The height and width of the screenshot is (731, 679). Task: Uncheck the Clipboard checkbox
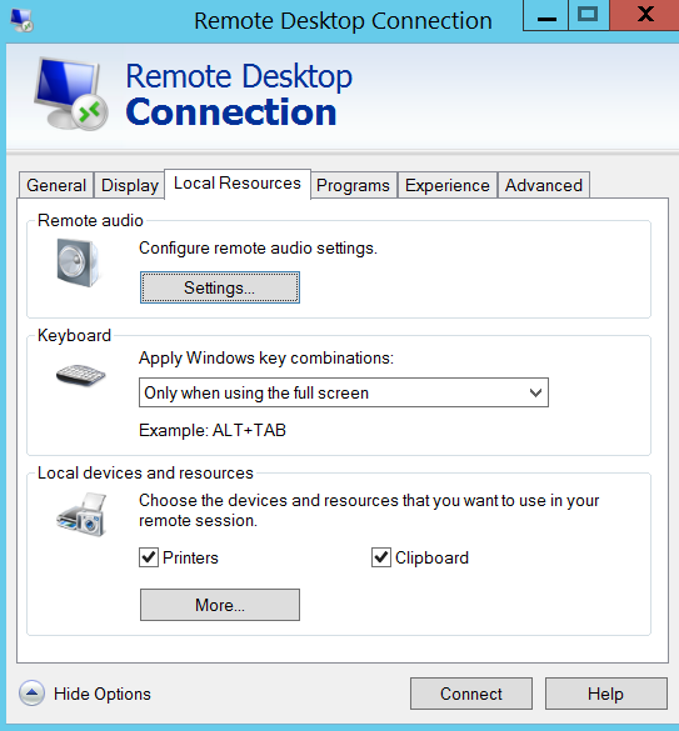point(381,557)
